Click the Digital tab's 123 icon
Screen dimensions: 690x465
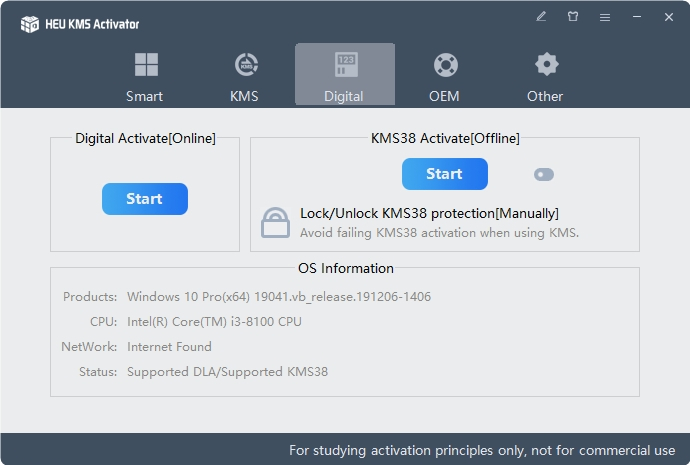coord(346,65)
